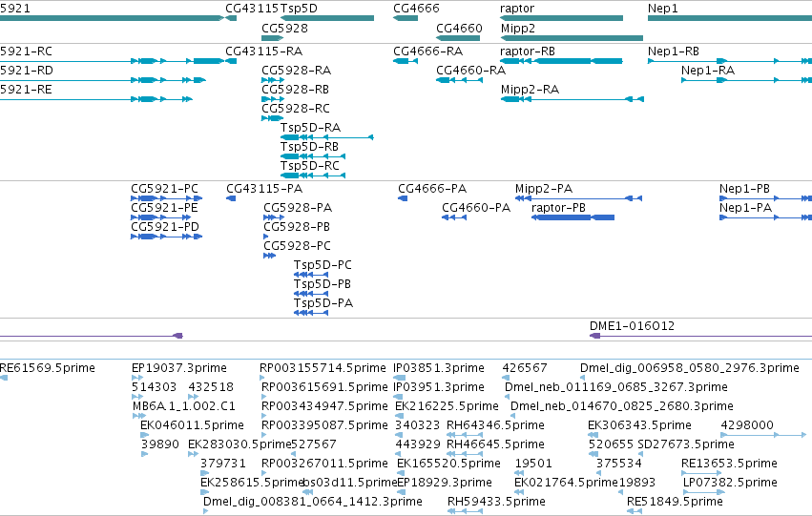The height and width of the screenshot is (516, 812).
Task: Click the raptor gene label
Action: pyautogui.click(x=517, y=9)
